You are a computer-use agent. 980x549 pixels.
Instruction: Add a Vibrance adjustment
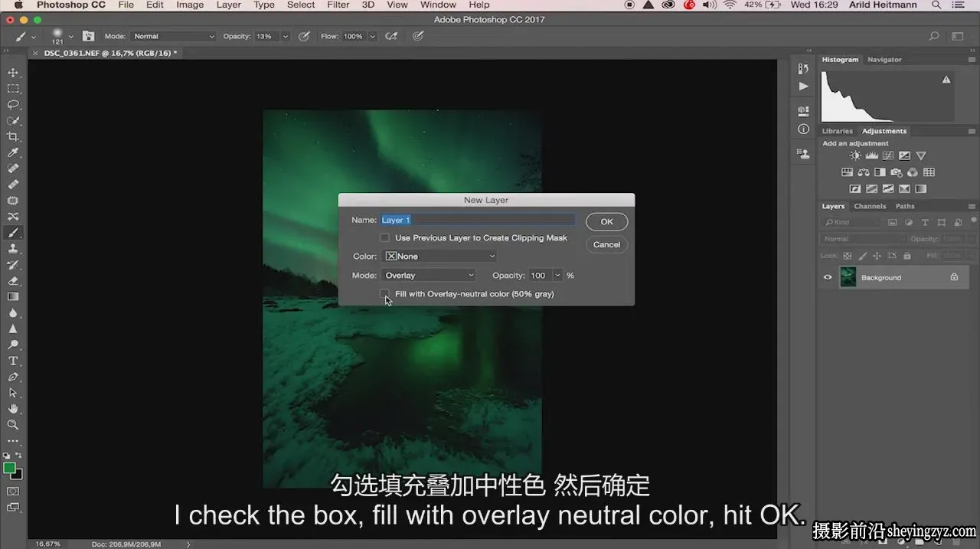[921, 155]
